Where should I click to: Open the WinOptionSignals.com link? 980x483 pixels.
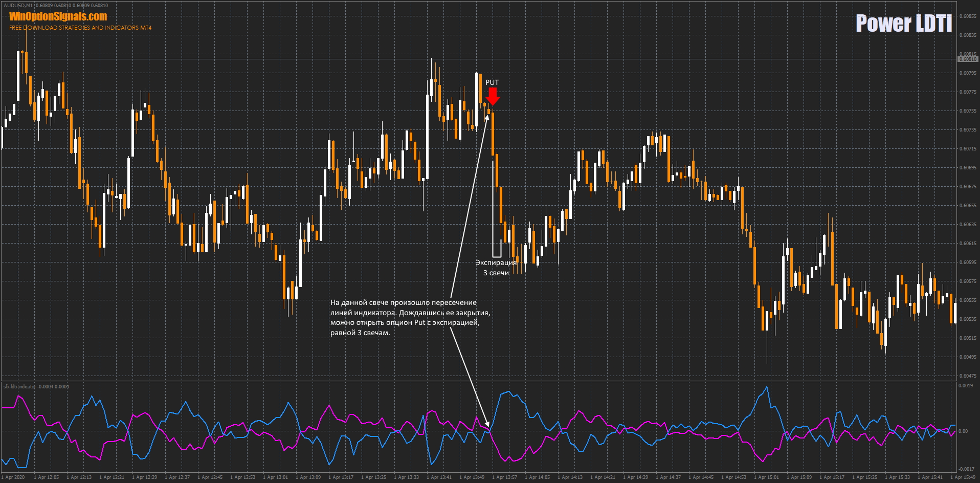(58, 16)
